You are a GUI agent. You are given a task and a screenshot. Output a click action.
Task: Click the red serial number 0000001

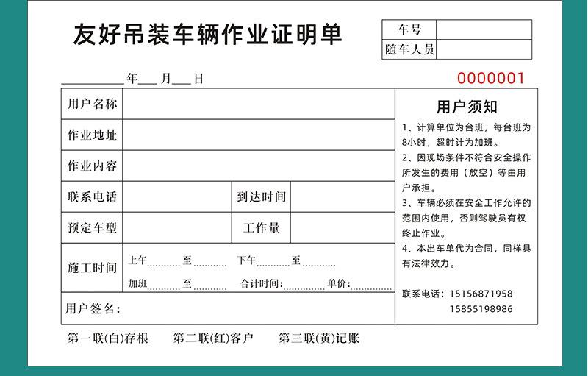491,78
